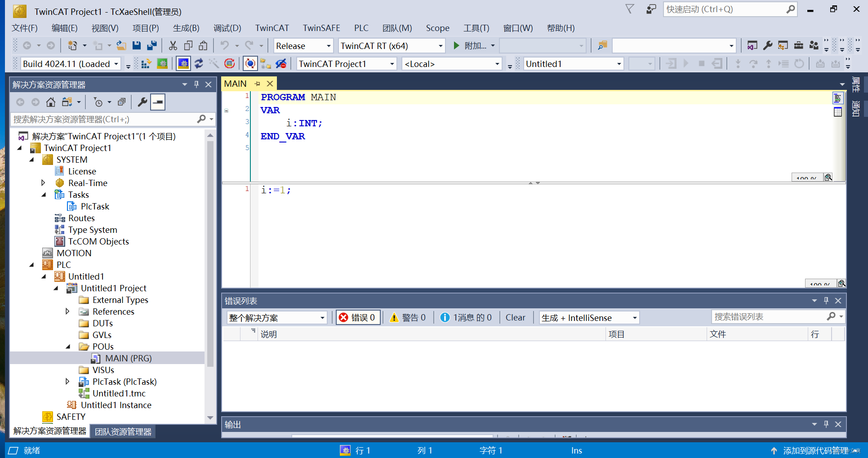
Task: Click the Find in Files folder icon
Action: pyautogui.click(x=602, y=45)
